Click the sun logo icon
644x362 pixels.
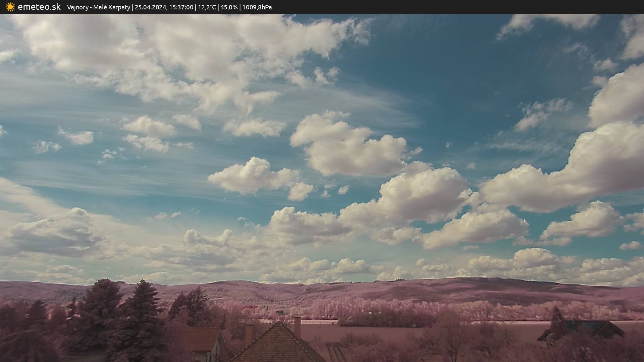pos(10,7)
